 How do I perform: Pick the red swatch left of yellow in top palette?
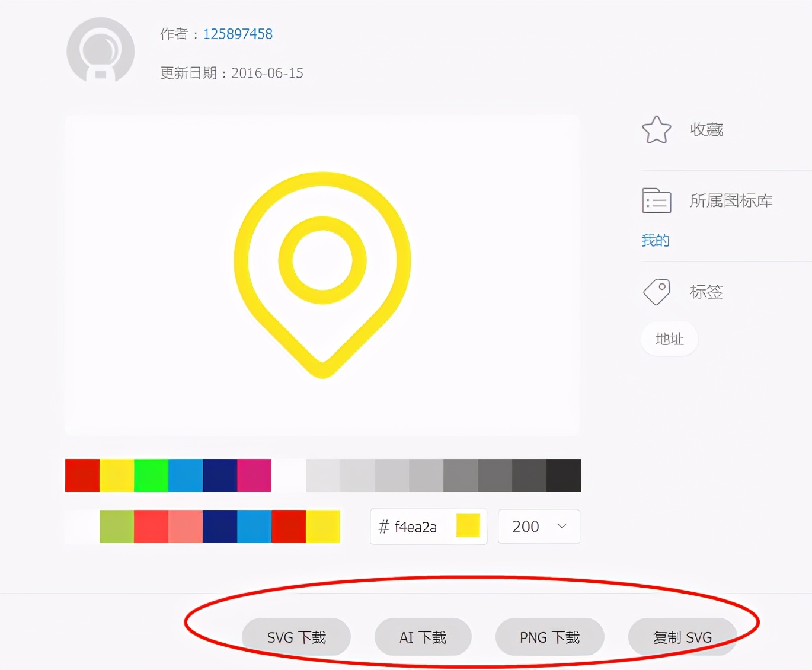(x=82, y=476)
